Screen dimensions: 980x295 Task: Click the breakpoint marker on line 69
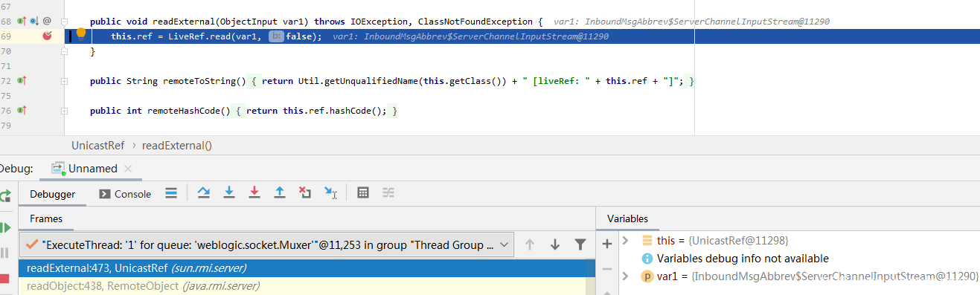click(48, 36)
